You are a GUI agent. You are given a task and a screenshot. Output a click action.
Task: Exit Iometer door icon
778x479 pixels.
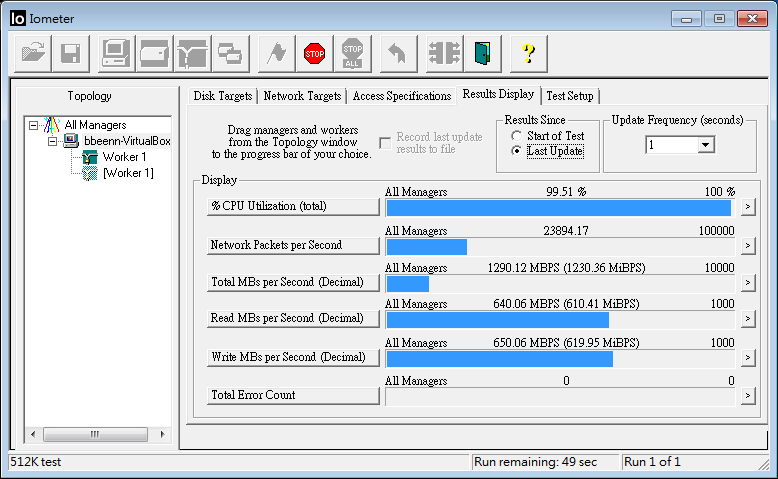click(x=483, y=53)
